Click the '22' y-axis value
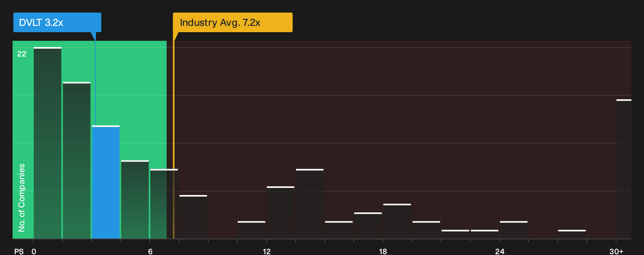 (x=22, y=54)
